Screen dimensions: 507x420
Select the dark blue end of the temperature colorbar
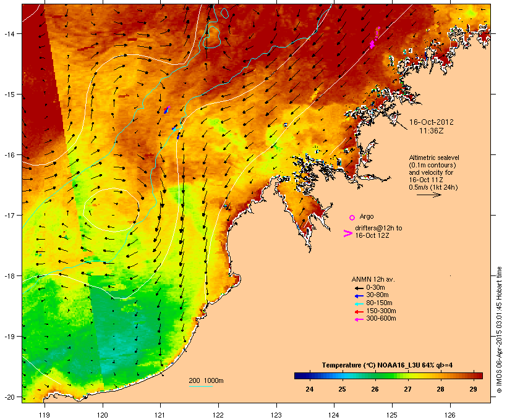coord(300,376)
